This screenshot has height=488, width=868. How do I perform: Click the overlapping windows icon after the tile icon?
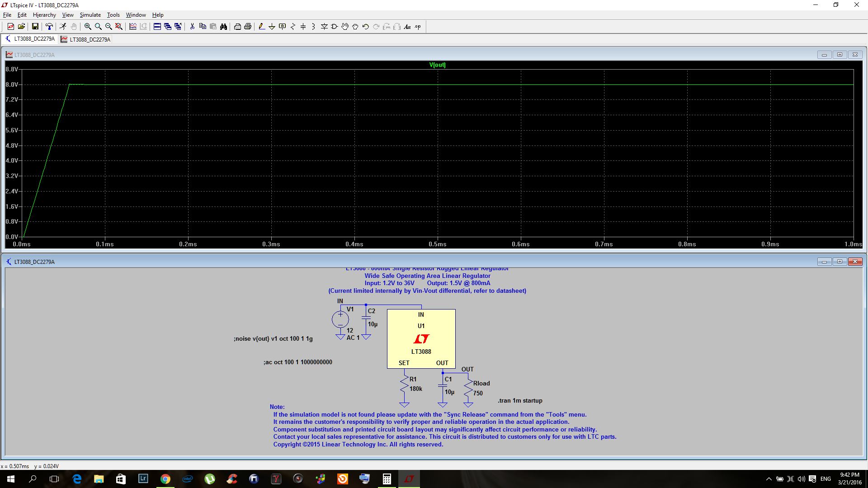tap(168, 27)
